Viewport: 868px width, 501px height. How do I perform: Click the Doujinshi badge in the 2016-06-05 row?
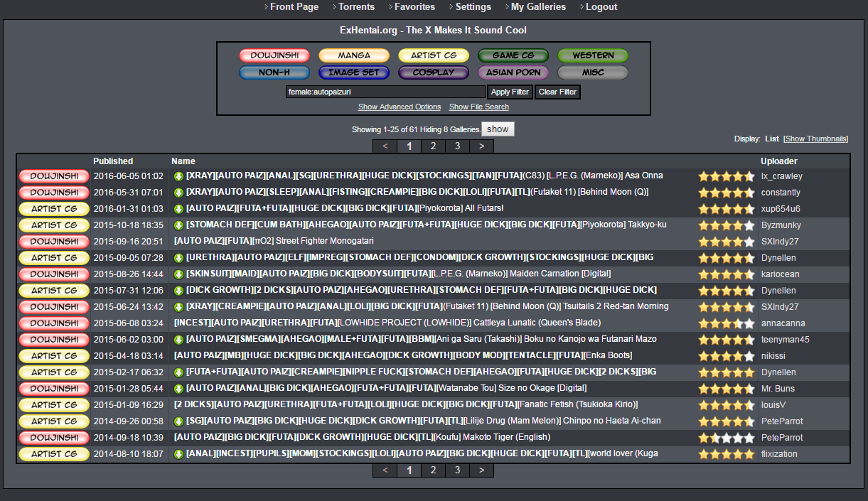tap(54, 176)
